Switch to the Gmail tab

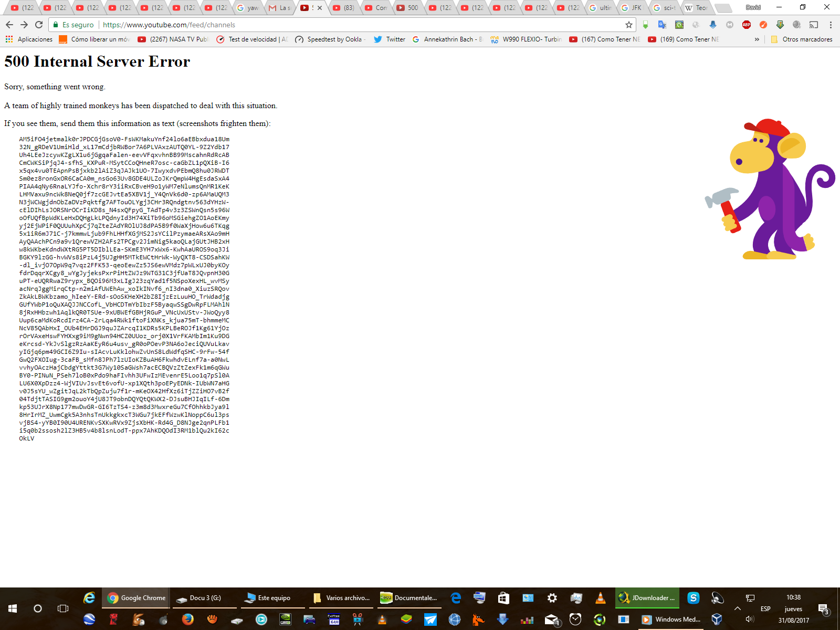(279, 8)
